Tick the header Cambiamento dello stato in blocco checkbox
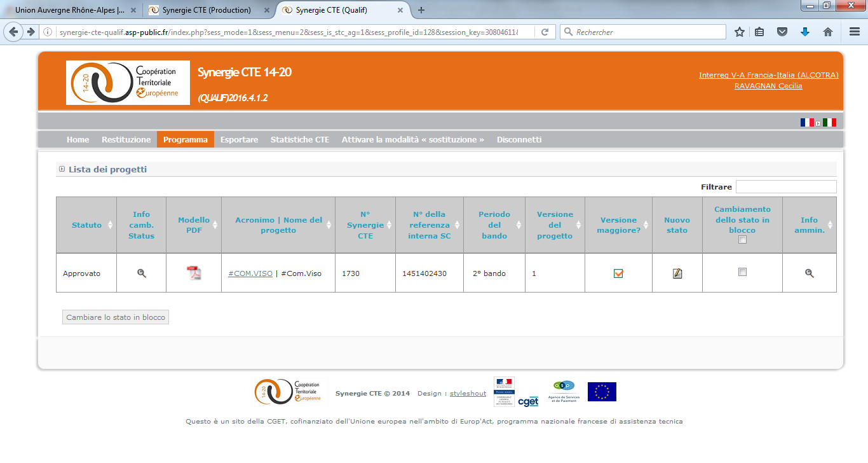868x463 pixels. pyautogui.click(x=742, y=240)
